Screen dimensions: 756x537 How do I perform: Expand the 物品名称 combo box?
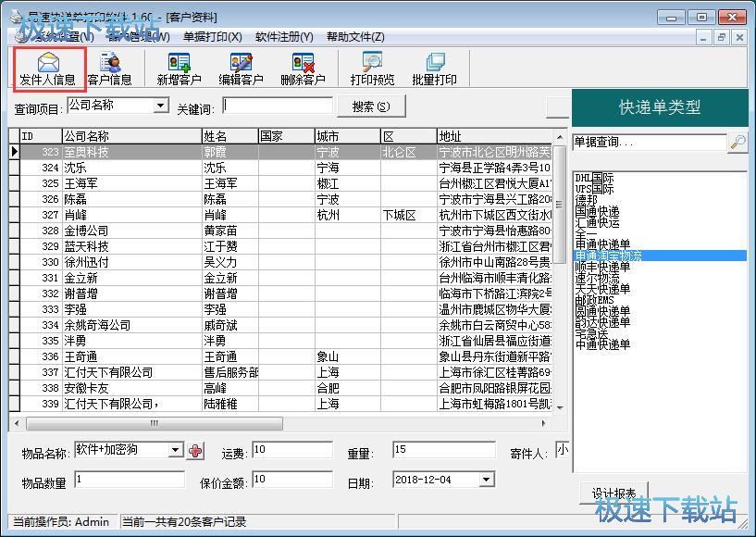click(176, 451)
